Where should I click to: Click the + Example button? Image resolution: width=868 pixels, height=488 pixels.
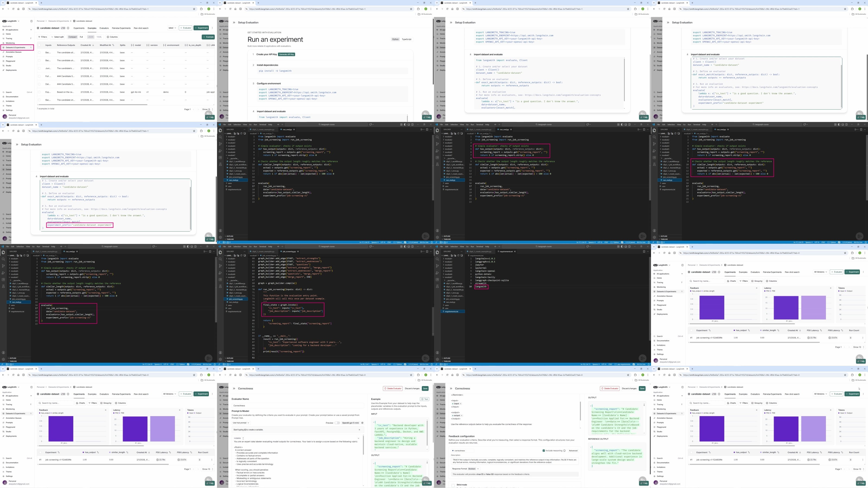click(x=208, y=37)
